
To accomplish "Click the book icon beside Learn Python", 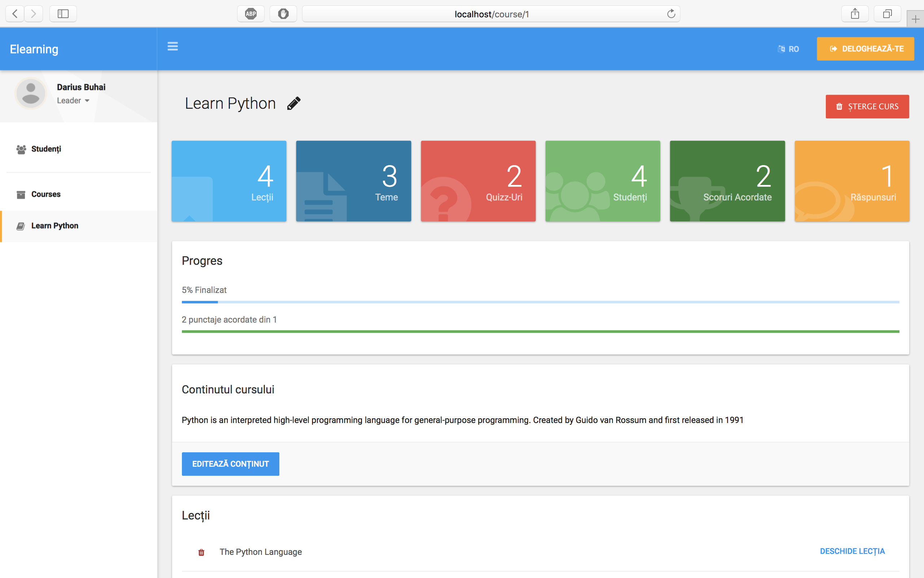I will [21, 226].
